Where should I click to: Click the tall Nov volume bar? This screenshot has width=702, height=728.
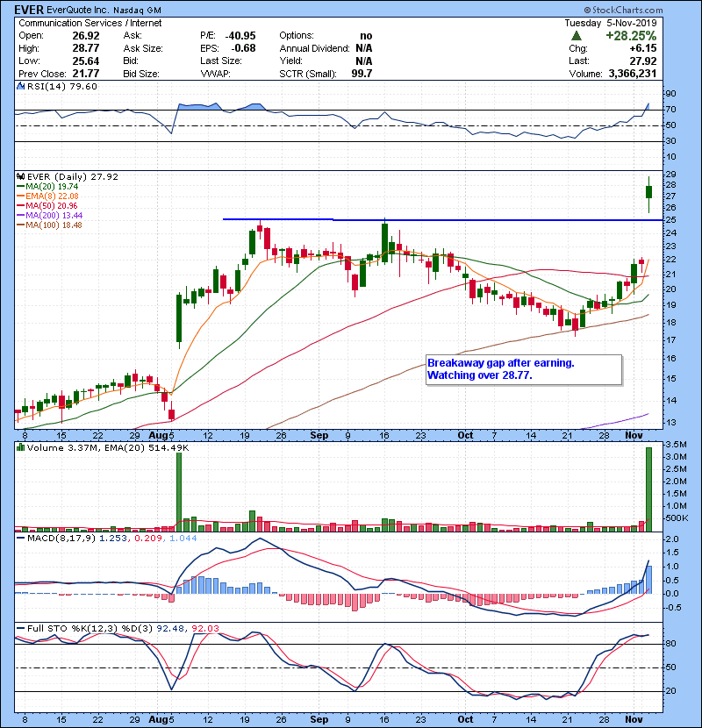649,489
